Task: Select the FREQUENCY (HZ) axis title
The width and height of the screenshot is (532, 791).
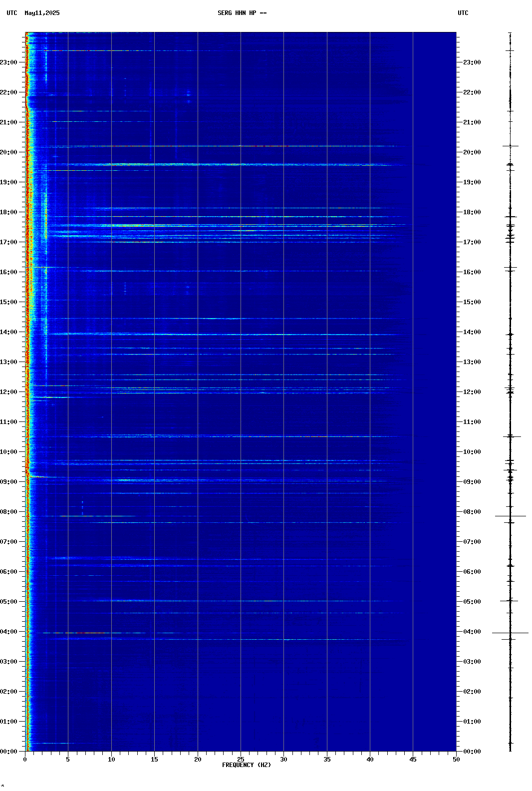Action: tap(247, 765)
